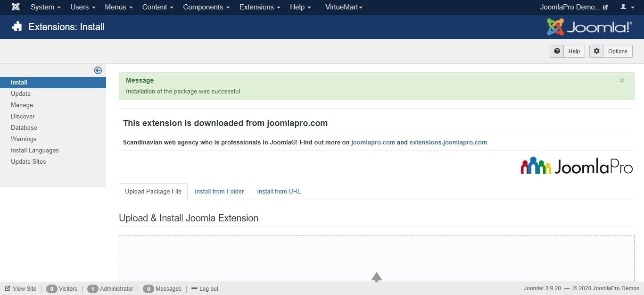The image size is (644, 295).
Task: Open Messages in the status bar
Action: point(162,289)
